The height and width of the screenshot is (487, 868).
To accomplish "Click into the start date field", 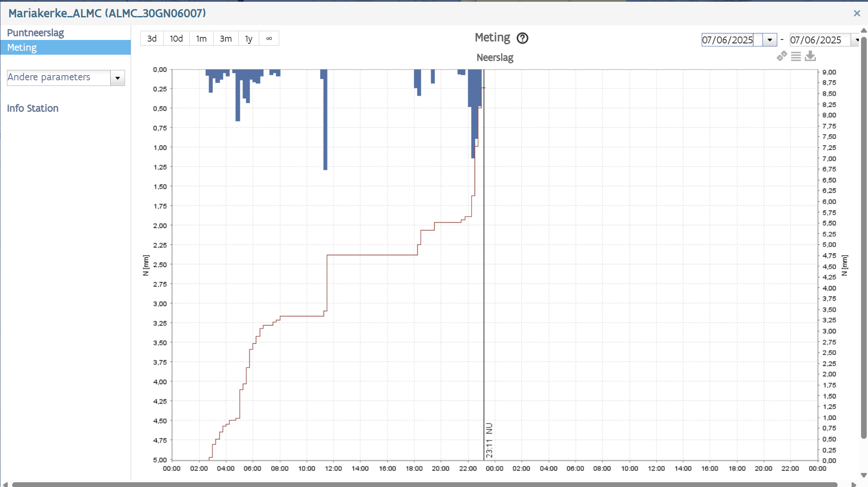I will [x=728, y=40].
